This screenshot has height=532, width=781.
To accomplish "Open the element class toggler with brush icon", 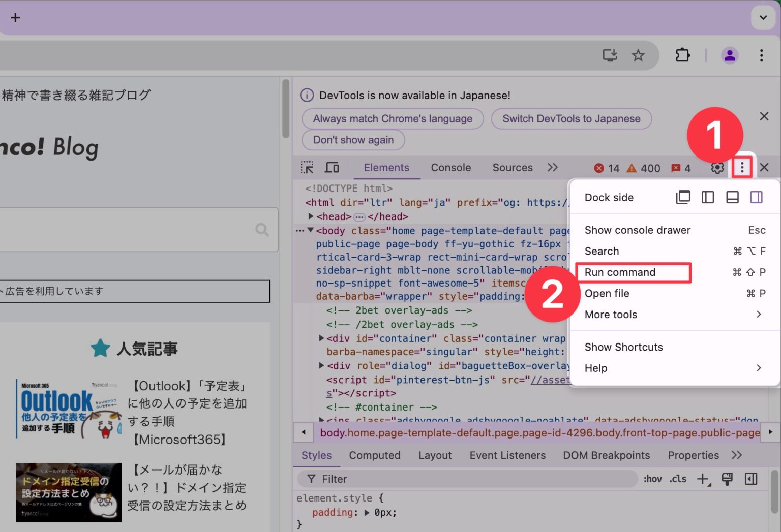I will click(x=727, y=478).
